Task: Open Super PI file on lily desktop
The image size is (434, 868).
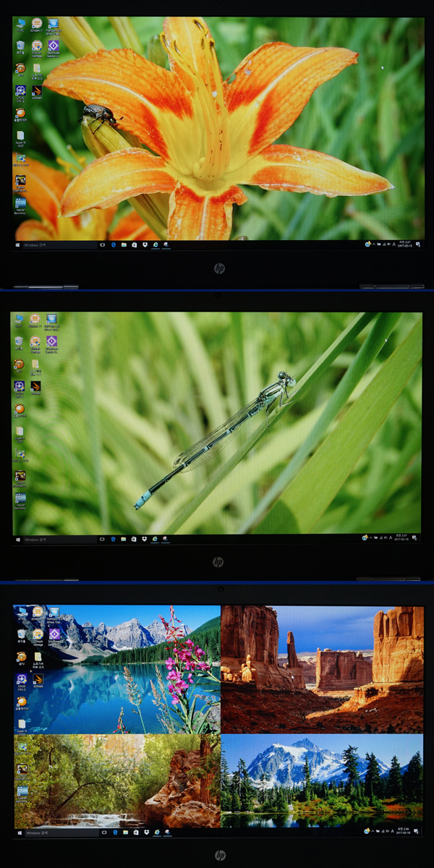Action: (20, 138)
